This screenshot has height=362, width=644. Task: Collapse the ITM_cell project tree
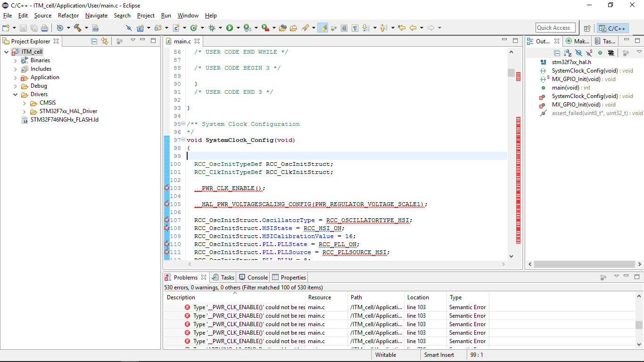point(6,52)
